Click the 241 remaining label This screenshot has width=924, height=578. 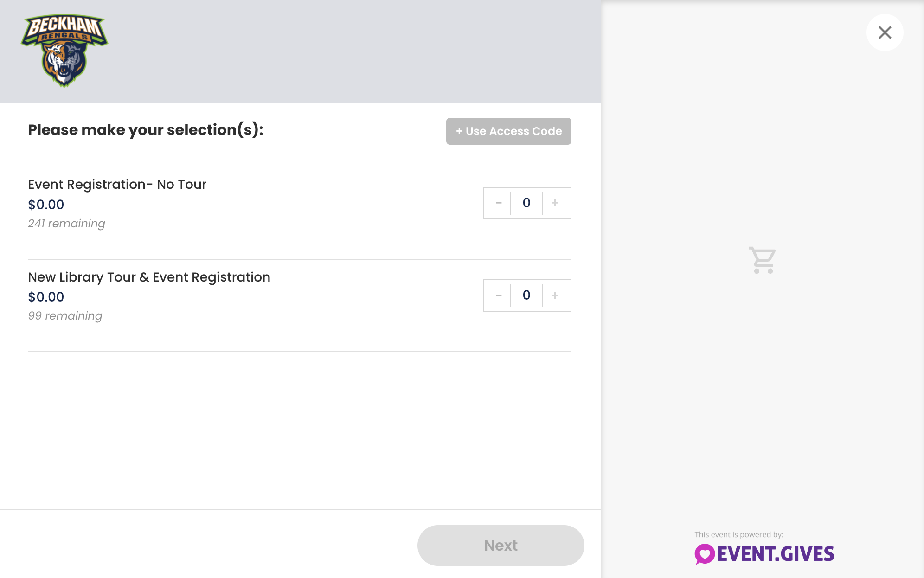click(66, 224)
